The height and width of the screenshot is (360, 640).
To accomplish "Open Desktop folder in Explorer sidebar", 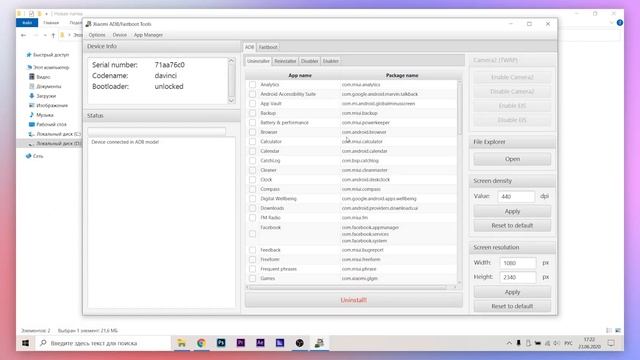I will pos(48,124).
